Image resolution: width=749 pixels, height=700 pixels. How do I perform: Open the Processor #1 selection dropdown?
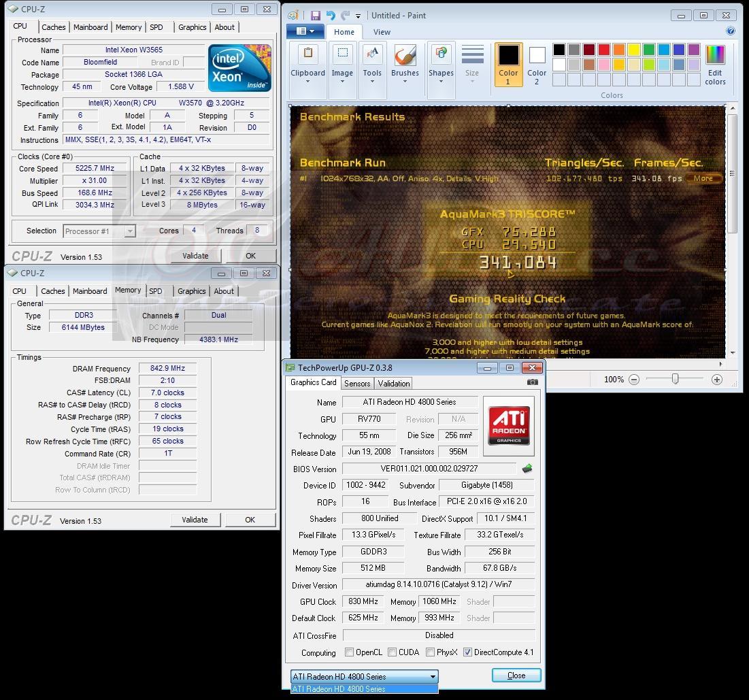[x=99, y=231]
